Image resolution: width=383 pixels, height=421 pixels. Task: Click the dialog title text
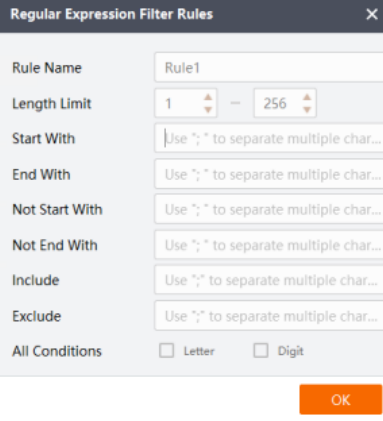112,14
